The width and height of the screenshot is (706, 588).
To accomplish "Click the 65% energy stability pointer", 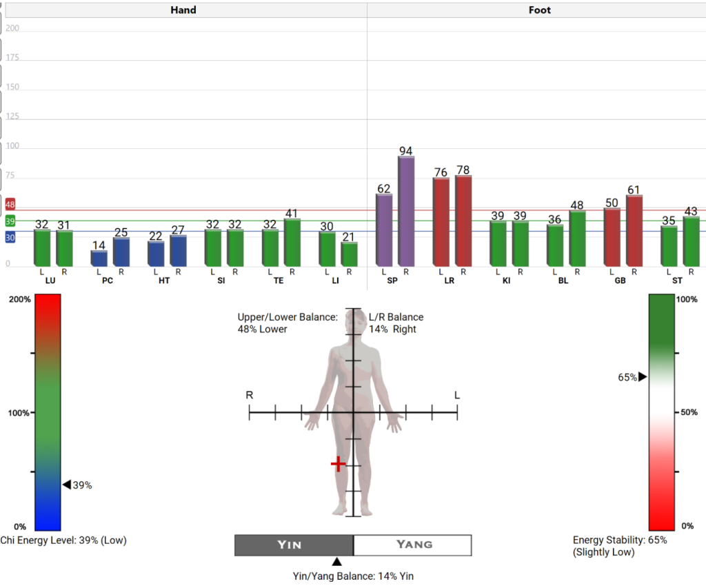I will [x=643, y=377].
